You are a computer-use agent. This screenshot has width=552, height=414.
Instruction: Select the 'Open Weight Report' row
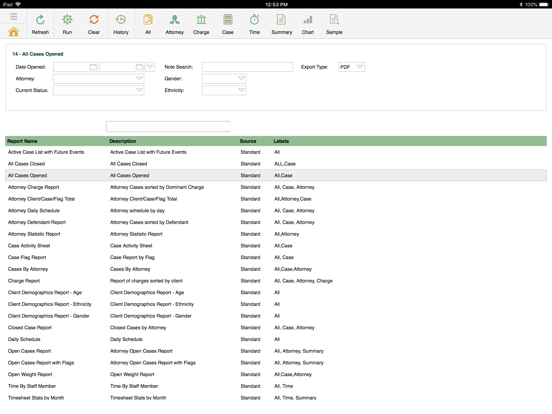point(276,374)
